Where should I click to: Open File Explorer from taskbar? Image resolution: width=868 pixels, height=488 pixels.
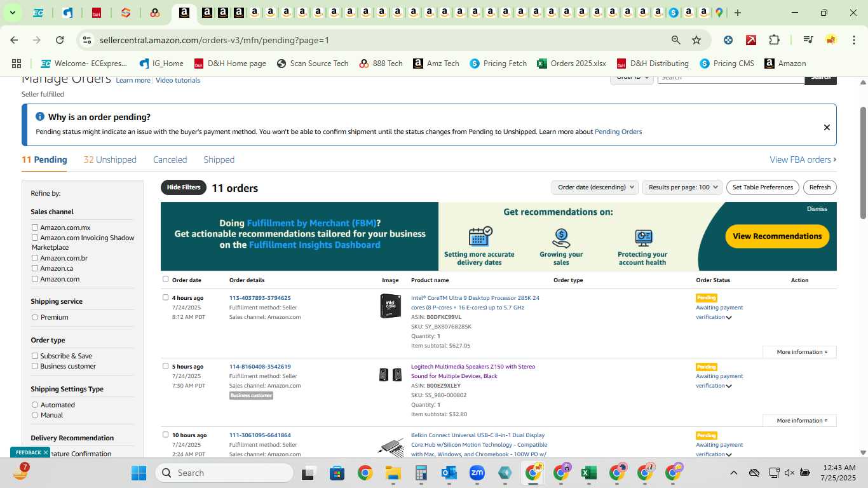(393, 473)
